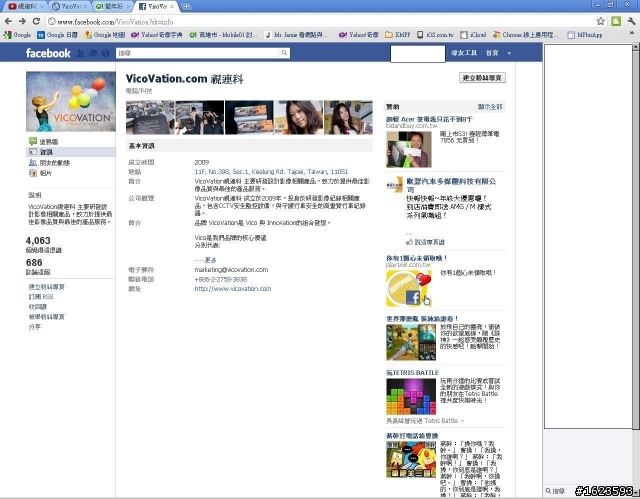Open the last photo in the photo strip
The image size is (640, 499).
click(x=348, y=118)
